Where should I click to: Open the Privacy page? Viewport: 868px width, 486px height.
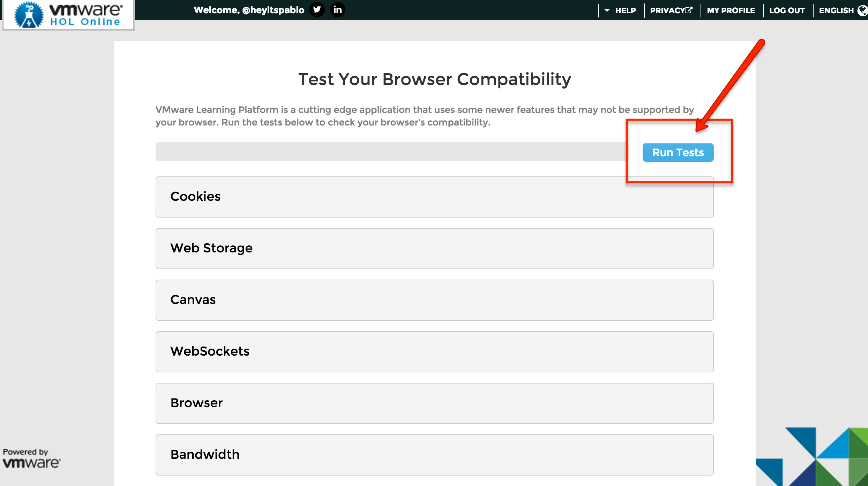pyautogui.click(x=667, y=10)
